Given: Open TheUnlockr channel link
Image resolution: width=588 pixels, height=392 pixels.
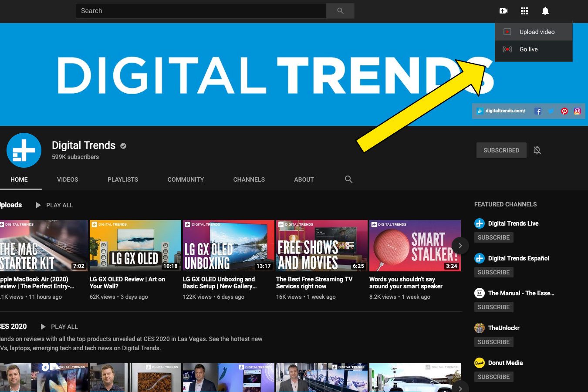Looking at the screenshot, I should (x=504, y=328).
